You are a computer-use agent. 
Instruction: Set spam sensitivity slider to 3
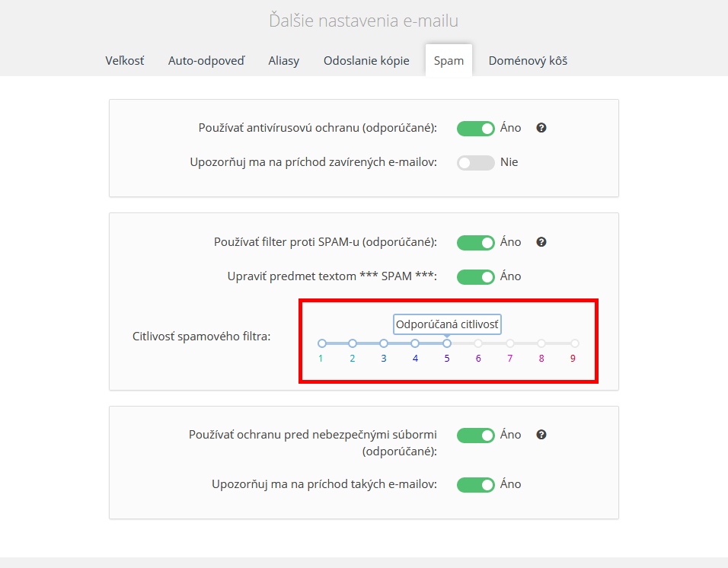[x=384, y=343]
